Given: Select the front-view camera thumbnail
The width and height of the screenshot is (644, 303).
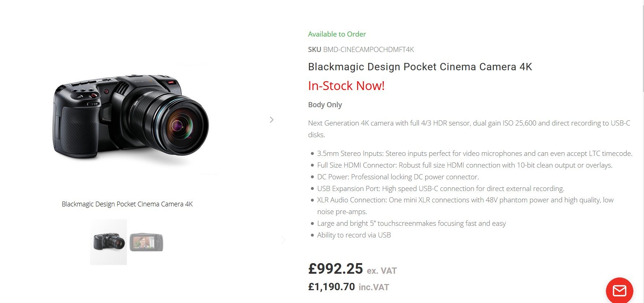Looking at the screenshot, I should point(108,242).
